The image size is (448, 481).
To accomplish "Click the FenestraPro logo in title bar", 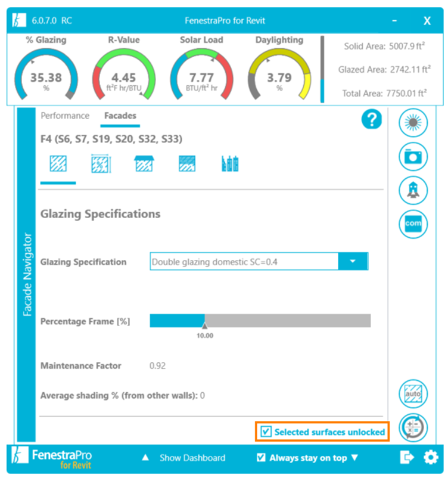I will (x=19, y=20).
